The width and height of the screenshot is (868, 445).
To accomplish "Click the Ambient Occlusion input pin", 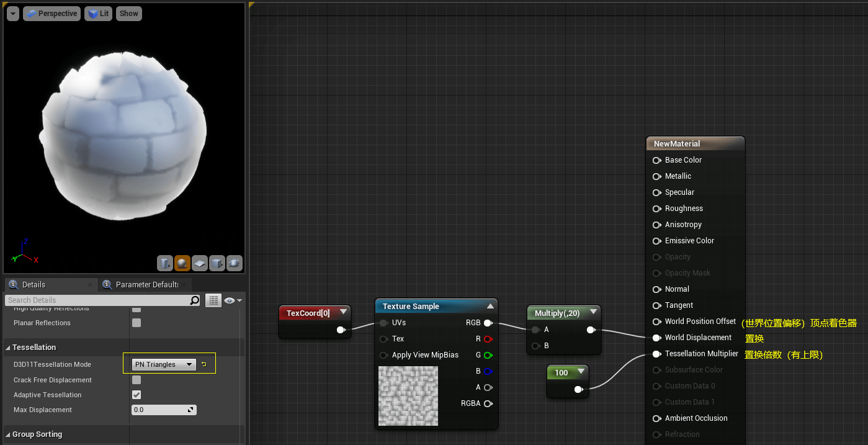I will 657,418.
